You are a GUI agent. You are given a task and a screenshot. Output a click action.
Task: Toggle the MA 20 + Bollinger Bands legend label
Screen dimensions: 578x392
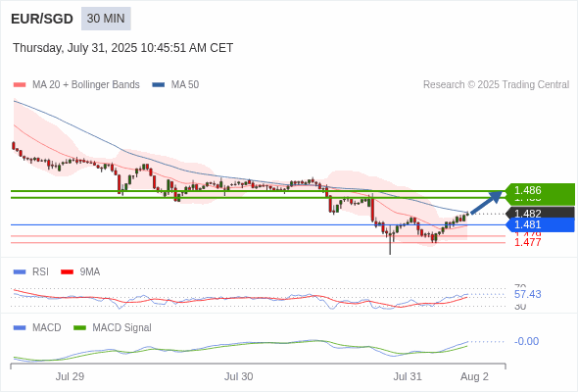pos(86,85)
